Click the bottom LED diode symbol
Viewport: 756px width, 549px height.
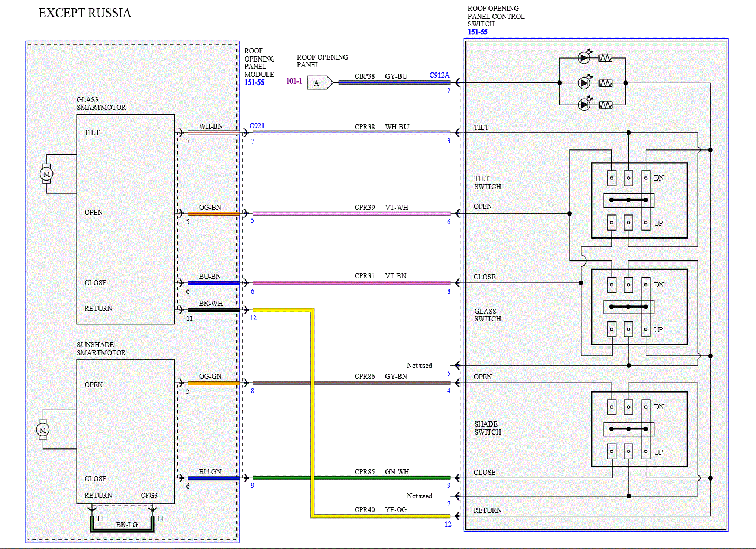[x=585, y=105]
